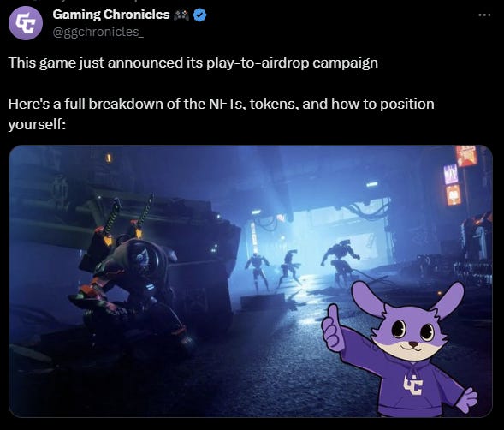This screenshot has width=504, height=430.
Task: Click the GC logo on mascot's hoodie
Action: click(413, 385)
